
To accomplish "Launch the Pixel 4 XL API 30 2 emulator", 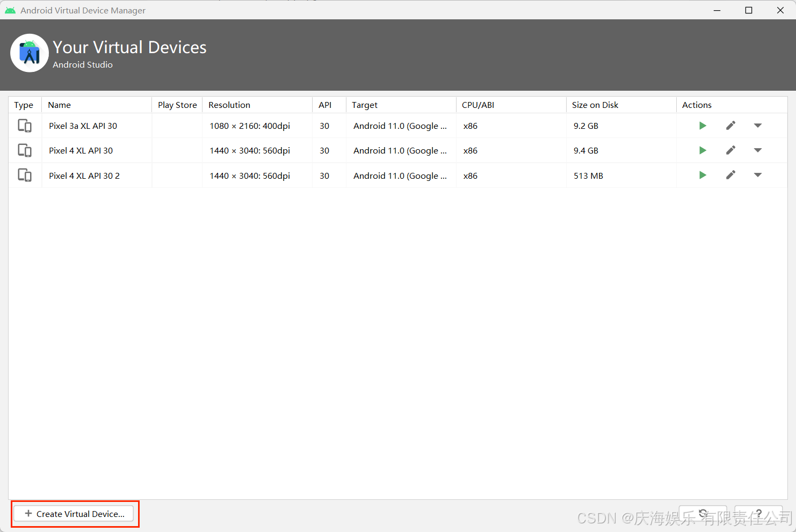I will click(x=703, y=175).
